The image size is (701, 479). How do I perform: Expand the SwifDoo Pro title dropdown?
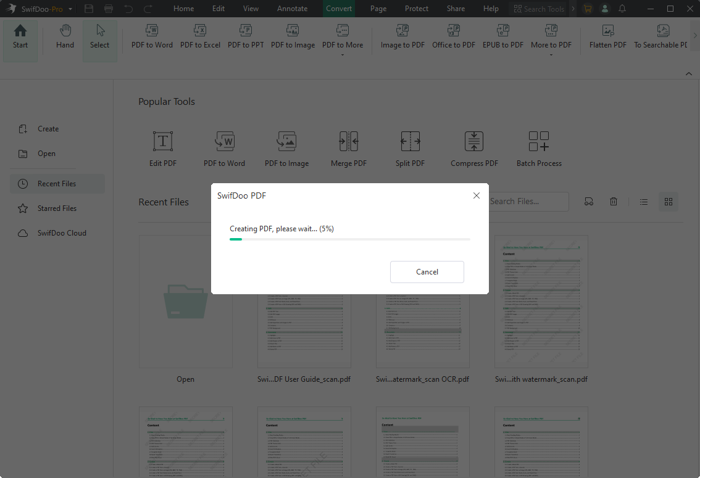(x=70, y=9)
